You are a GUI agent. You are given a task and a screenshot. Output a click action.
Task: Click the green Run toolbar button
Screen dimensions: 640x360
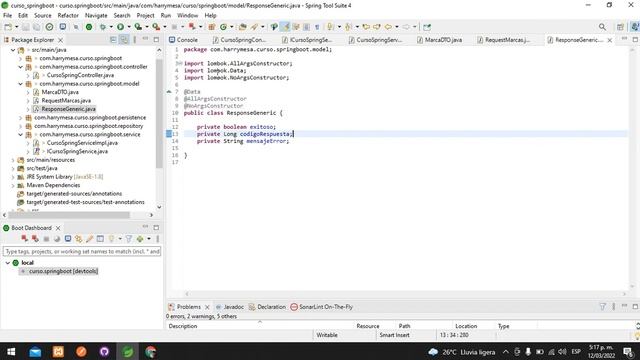tap(120, 27)
